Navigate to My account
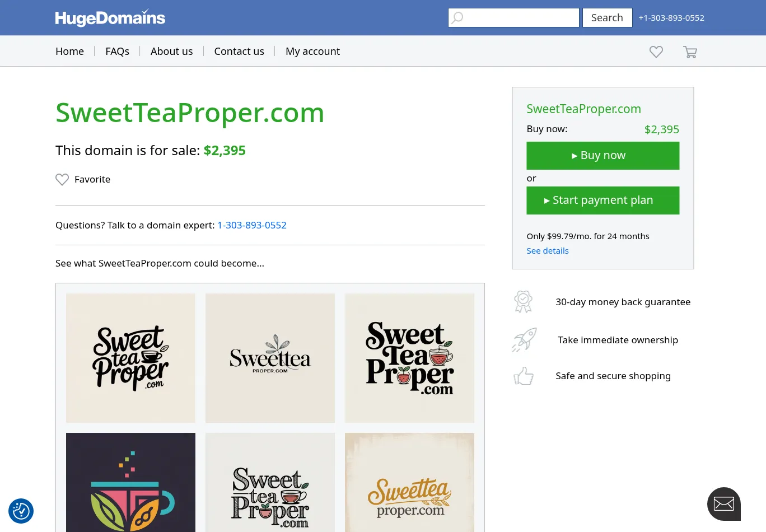Image resolution: width=766 pixels, height=532 pixels. [x=312, y=52]
